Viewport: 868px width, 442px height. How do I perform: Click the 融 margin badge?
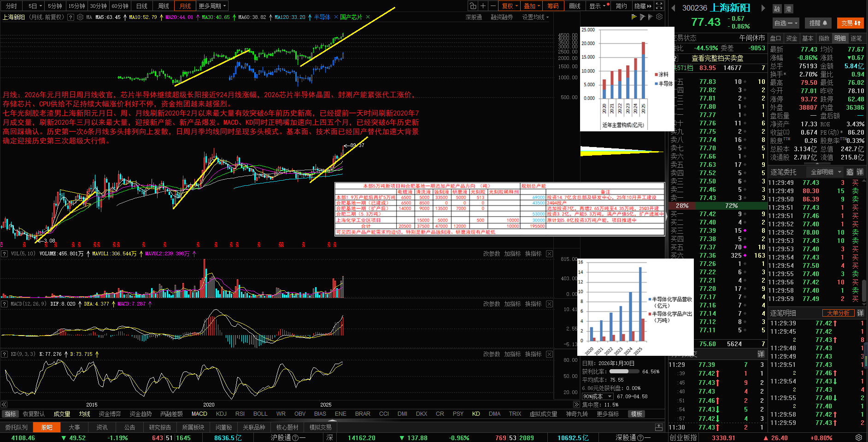click(777, 9)
